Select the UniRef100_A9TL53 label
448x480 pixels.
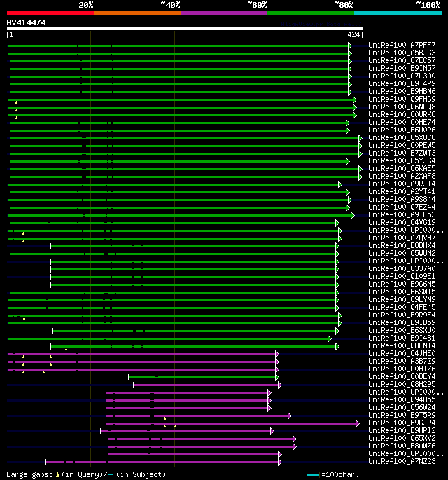click(402, 214)
